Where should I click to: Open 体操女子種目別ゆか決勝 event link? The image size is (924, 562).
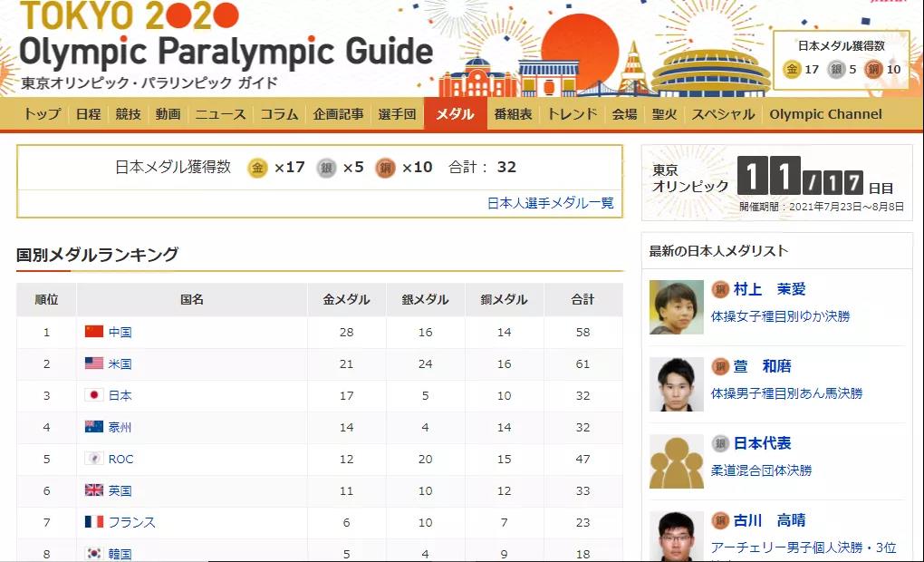(x=781, y=316)
